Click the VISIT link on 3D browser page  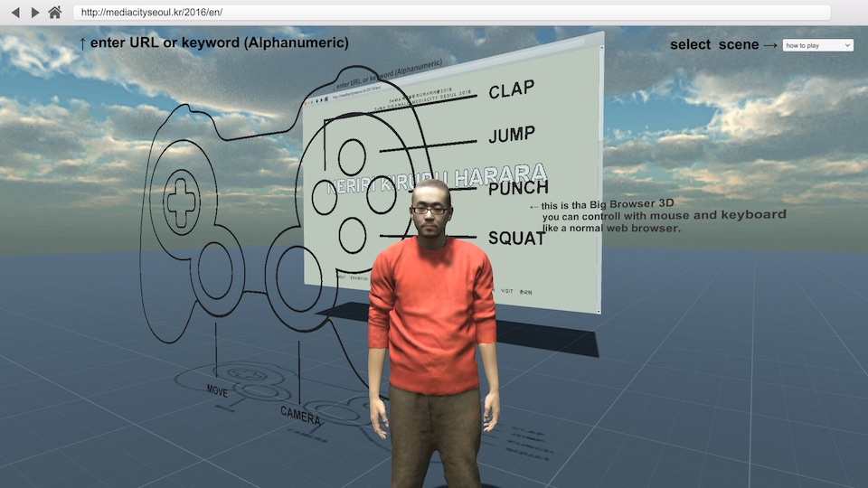click(506, 291)
